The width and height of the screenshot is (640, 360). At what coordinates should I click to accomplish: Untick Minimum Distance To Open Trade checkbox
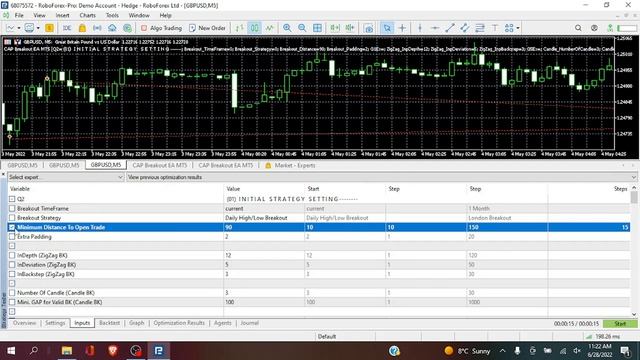(12, 227)
